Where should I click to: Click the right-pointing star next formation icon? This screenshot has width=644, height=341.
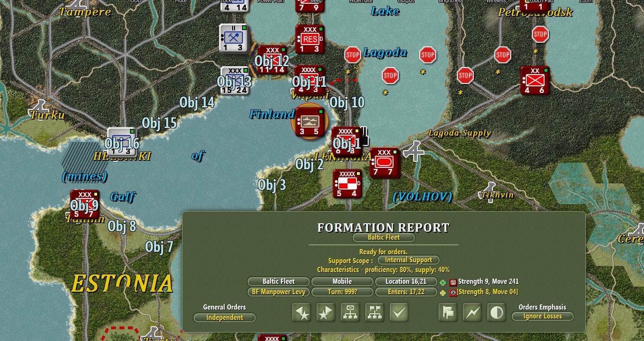pos(326,313)
